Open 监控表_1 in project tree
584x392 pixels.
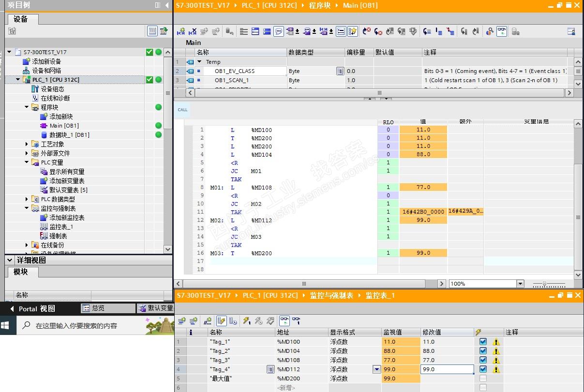coord(61,227)
